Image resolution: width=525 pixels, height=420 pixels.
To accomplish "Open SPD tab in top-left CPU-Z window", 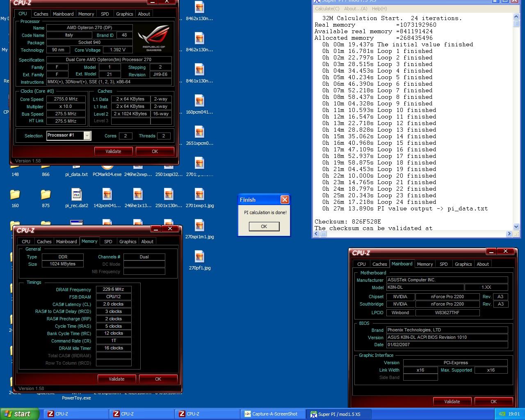I will pos(105,14).
